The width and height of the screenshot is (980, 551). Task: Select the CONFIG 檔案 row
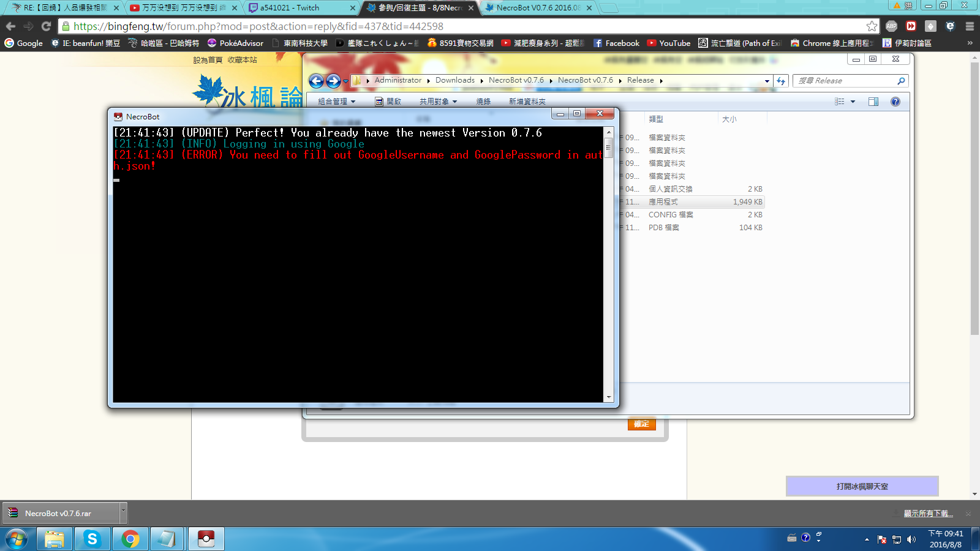point(691,215)
